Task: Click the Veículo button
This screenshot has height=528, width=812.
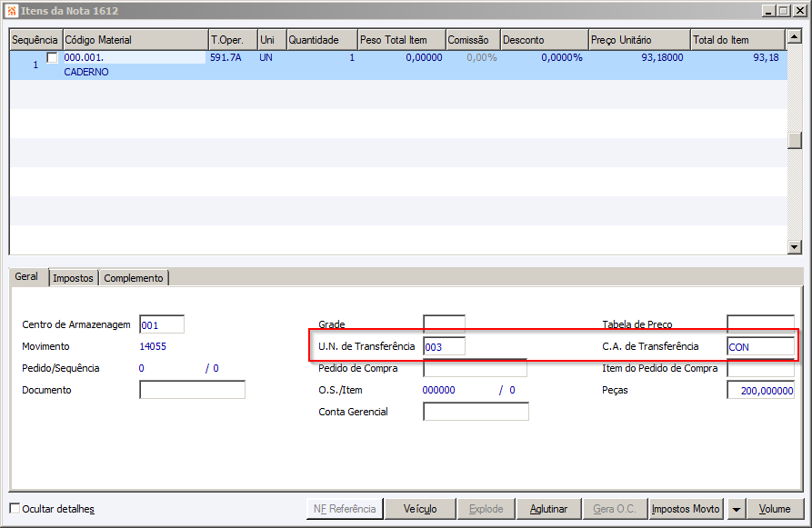Action: [420, 509]
